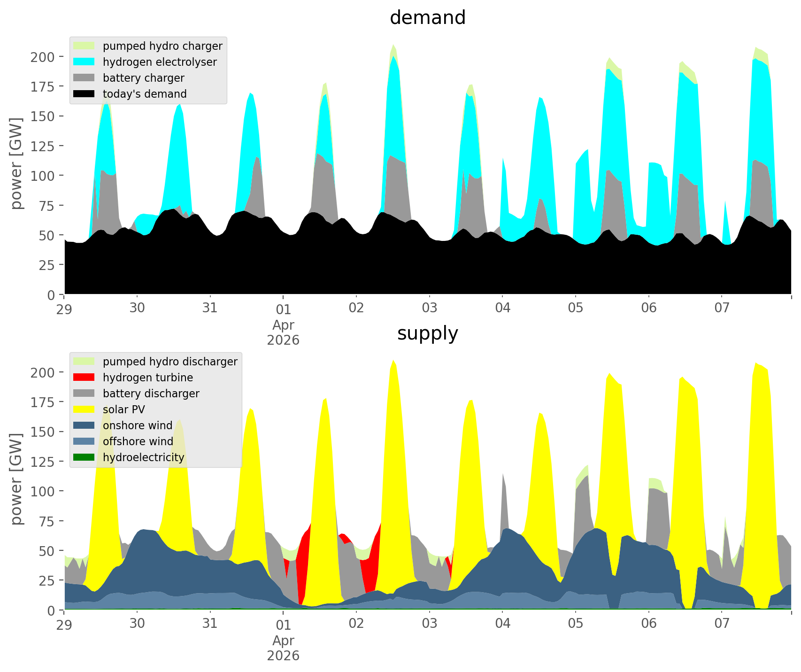
Task: Click the offshore wind legend swatch
Action: pyautogui.click(x=84, y=441)
